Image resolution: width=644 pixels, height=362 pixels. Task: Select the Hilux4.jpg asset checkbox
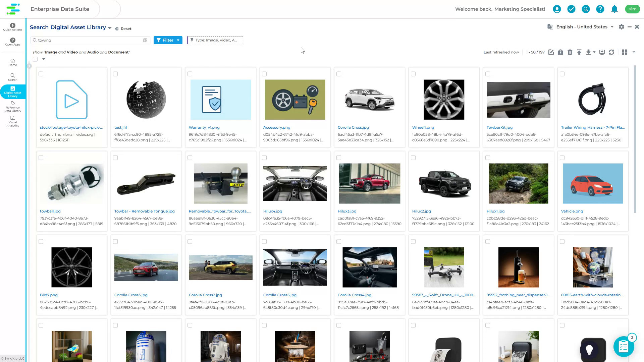click(264, 158)
